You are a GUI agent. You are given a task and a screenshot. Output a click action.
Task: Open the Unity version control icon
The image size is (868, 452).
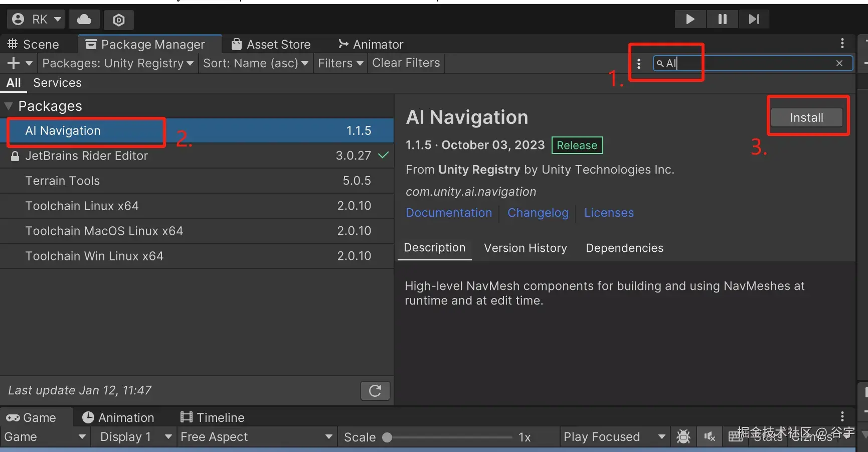pos(119,20)
